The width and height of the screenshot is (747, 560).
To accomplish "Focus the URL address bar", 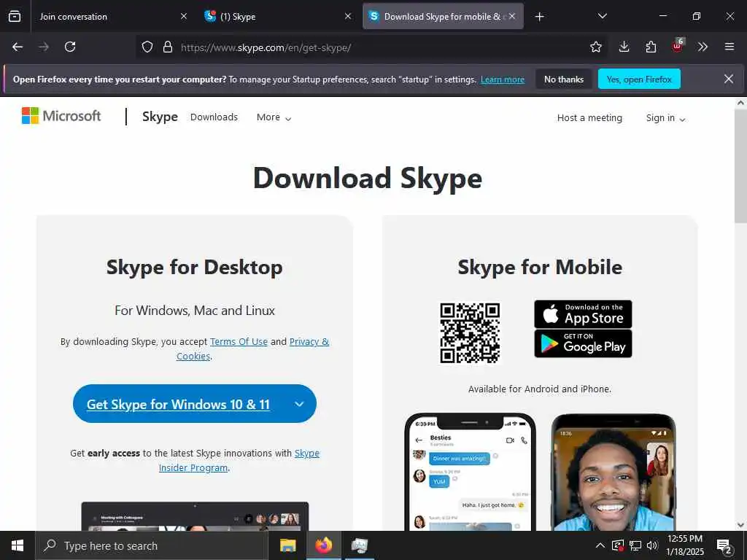I will [371, 47].
